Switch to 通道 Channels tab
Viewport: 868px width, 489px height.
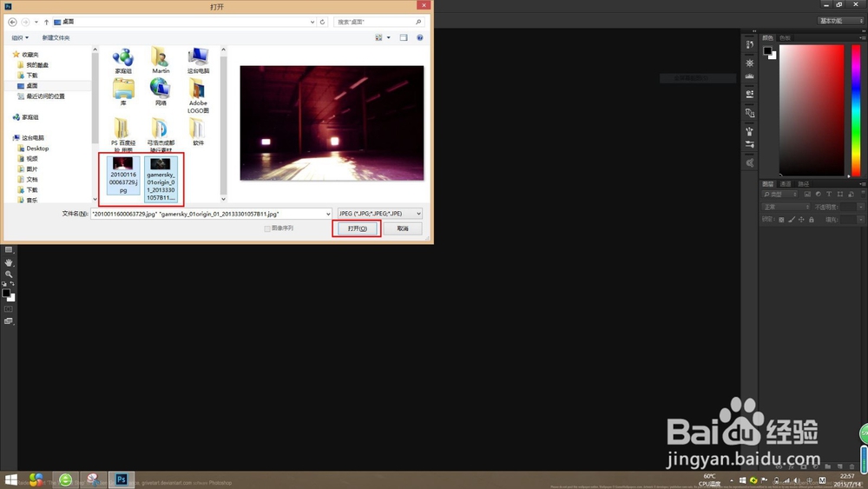click(x=786, y=184)
